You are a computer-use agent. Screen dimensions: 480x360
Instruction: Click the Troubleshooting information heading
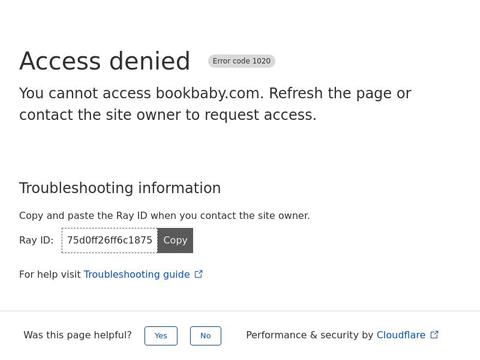point(120,188)
